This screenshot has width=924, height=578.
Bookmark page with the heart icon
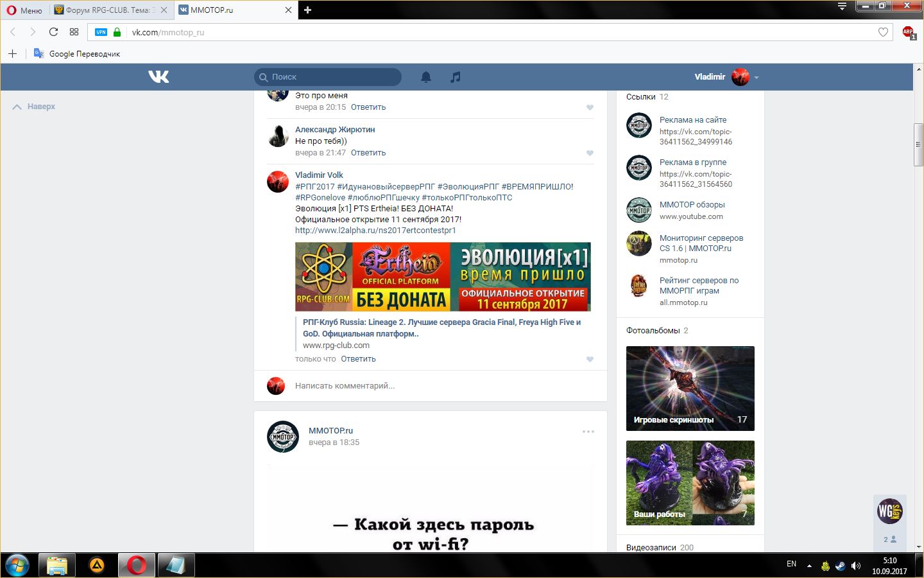coord(883,32)
